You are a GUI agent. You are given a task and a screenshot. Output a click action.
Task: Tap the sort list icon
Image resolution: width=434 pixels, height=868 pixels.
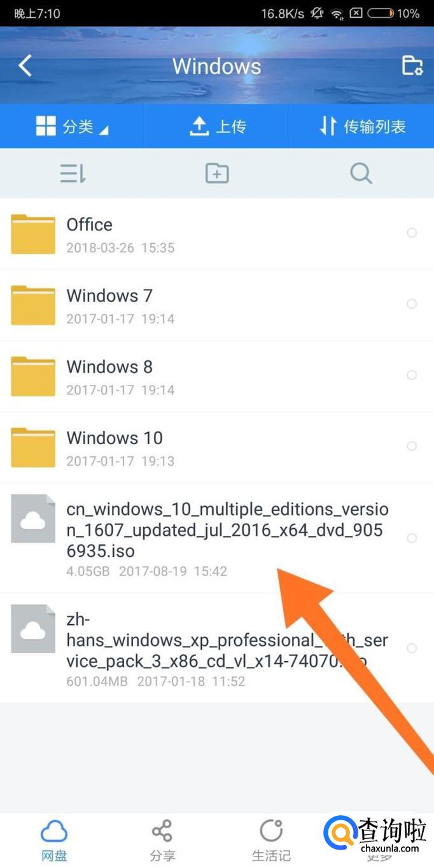pos(73,173)
